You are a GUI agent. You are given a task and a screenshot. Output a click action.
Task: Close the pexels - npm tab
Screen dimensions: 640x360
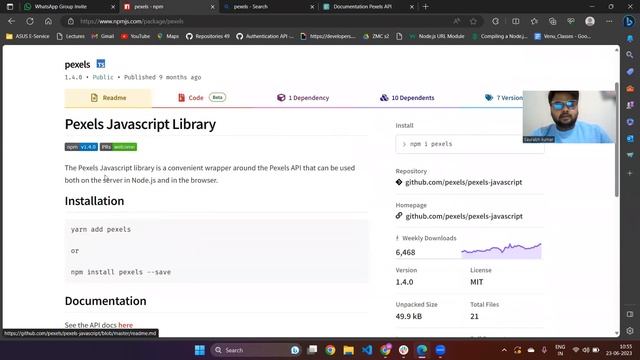click(x=212, y=7)
